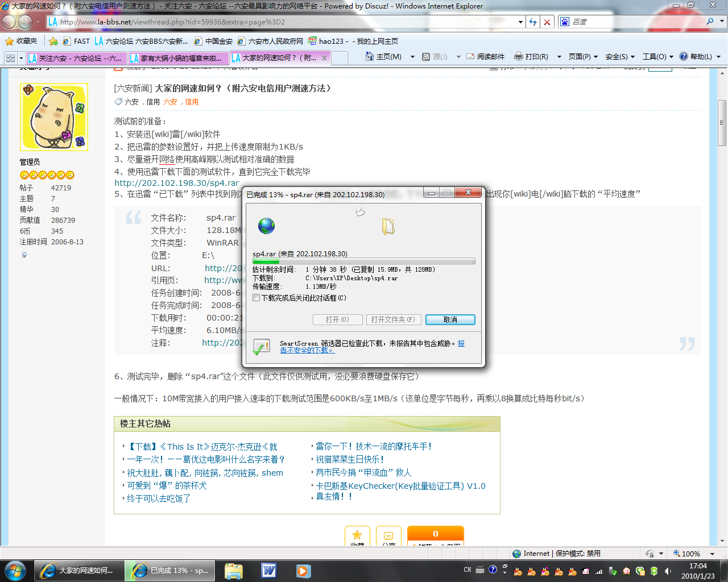728x582 pixels.
Task: Click the Windows Start button
Action: point(15,570)
